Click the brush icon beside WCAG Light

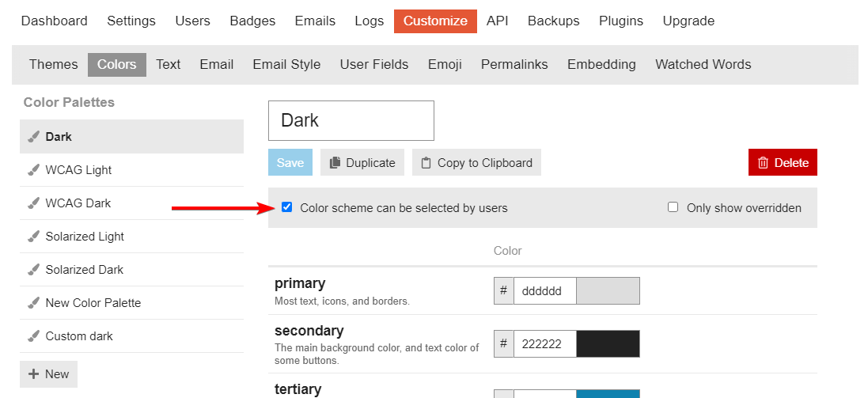(34, 170)
